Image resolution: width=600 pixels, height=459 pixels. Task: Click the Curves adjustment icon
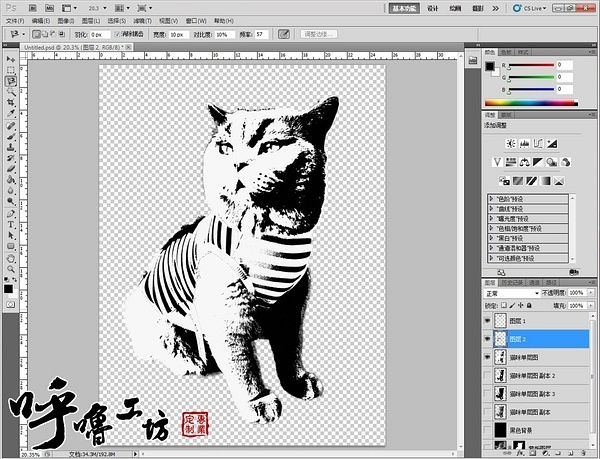coord(538,143)
